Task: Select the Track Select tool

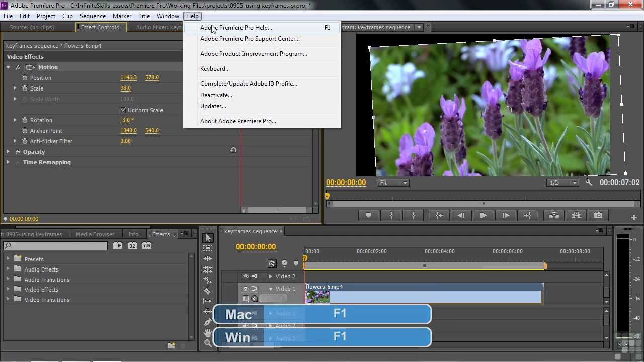Action: (208, 248)
